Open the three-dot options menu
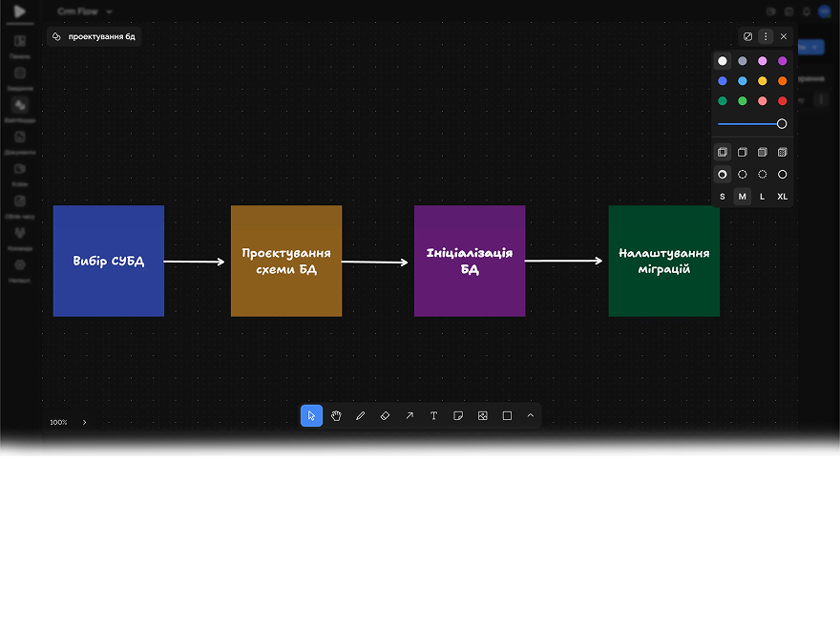Viewport: 840px width, 631px height. tap(766, 36)
